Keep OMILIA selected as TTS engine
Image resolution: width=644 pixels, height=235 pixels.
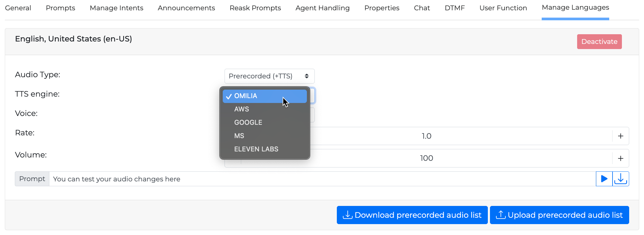point(245,96)
